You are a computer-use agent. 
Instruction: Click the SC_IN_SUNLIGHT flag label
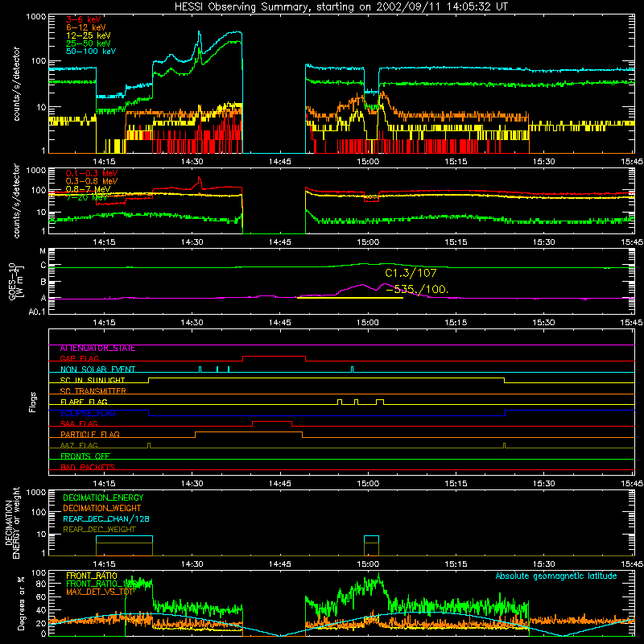point(93,380)
